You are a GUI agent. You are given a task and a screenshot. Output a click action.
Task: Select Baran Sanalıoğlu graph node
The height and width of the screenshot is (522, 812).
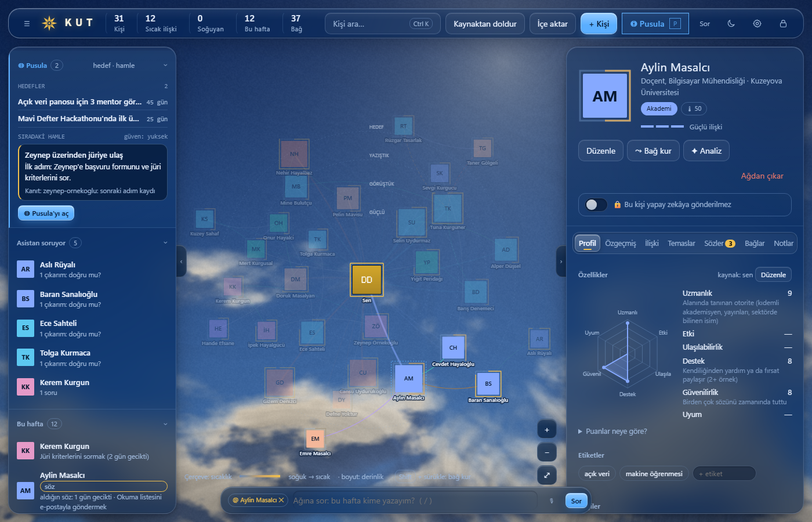[488, 384]
